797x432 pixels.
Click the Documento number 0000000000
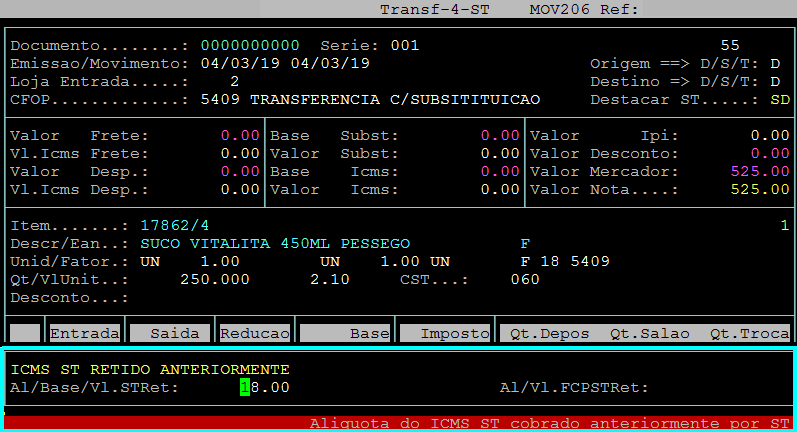(x=250, y=46)
